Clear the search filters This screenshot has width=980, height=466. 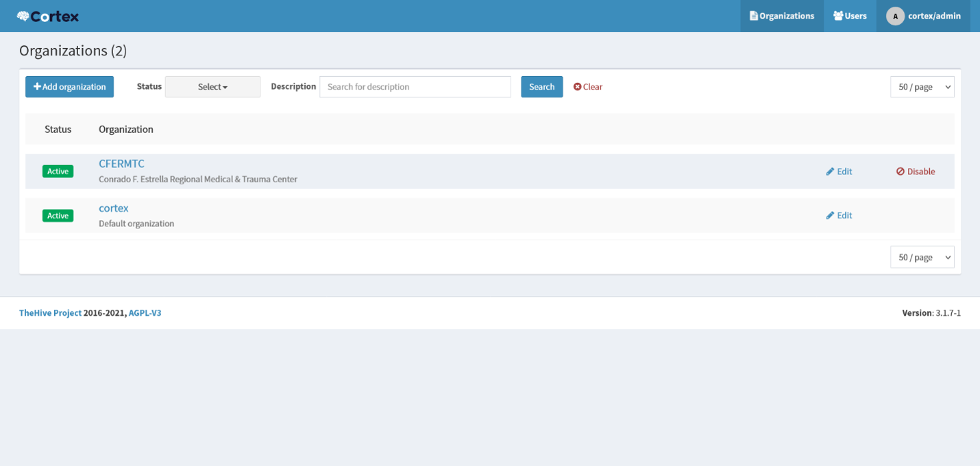click(588, 86)
